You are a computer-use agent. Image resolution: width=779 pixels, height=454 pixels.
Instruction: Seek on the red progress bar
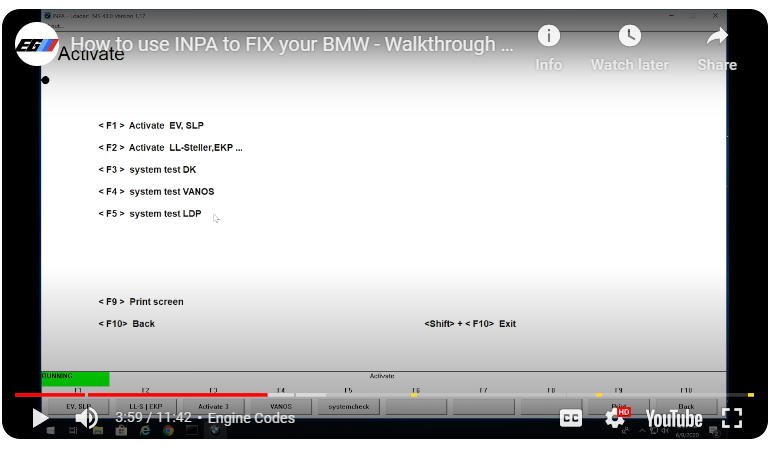click(141, 395)
